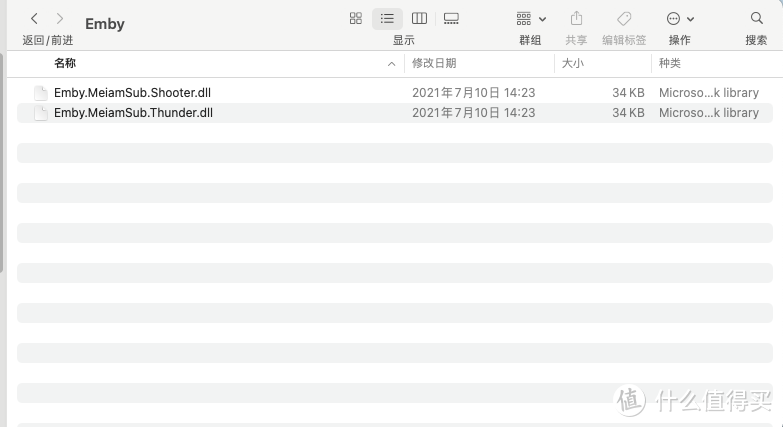Switch to icon grid view
The image size is (783, 427).
pos(356,18)
